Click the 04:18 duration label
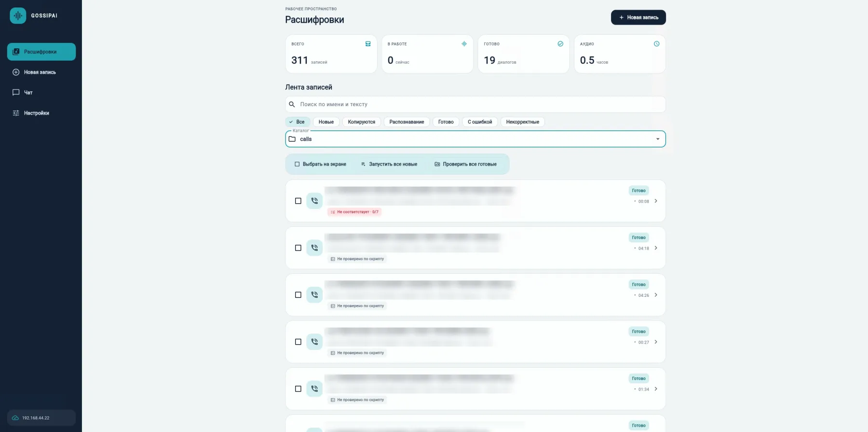868x432 pixels. coord(644,248)
